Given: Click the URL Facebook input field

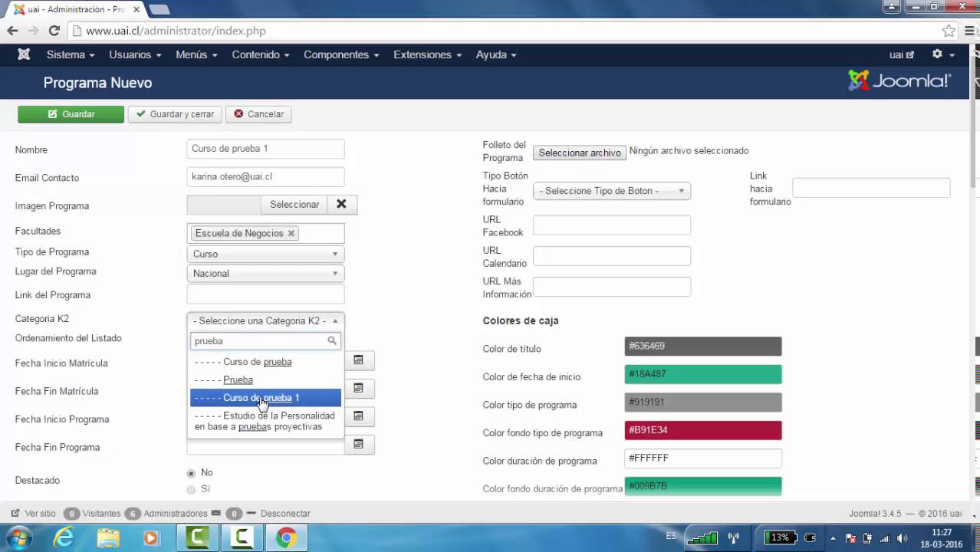Looking at the screenshot, I should pos(612,225).
